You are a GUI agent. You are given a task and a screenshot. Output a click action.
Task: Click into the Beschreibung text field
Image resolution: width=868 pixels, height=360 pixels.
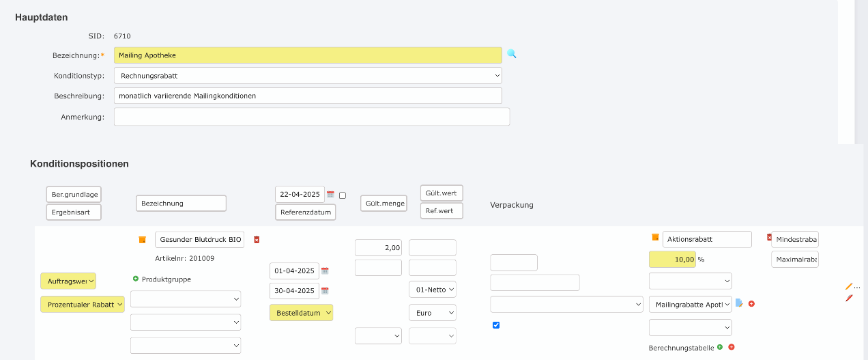tap(308, 96)
